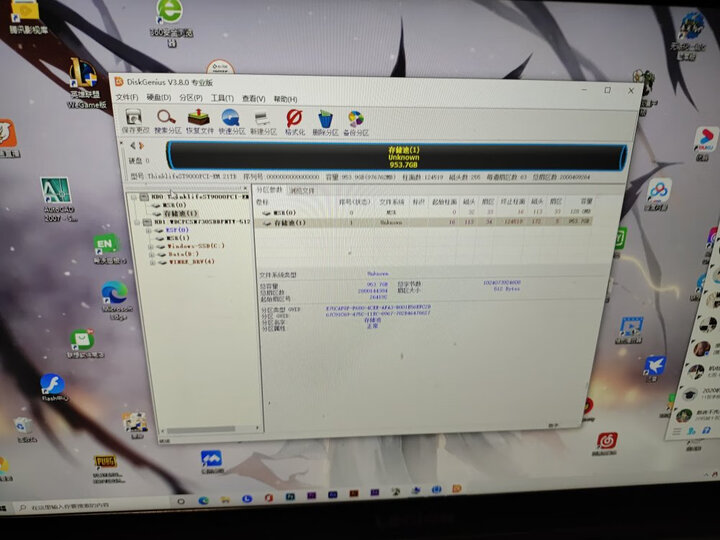
Task: Click the Save Changes (保存更改) toolbar icon
Action: pyautogui.click(x=135, y=122)
